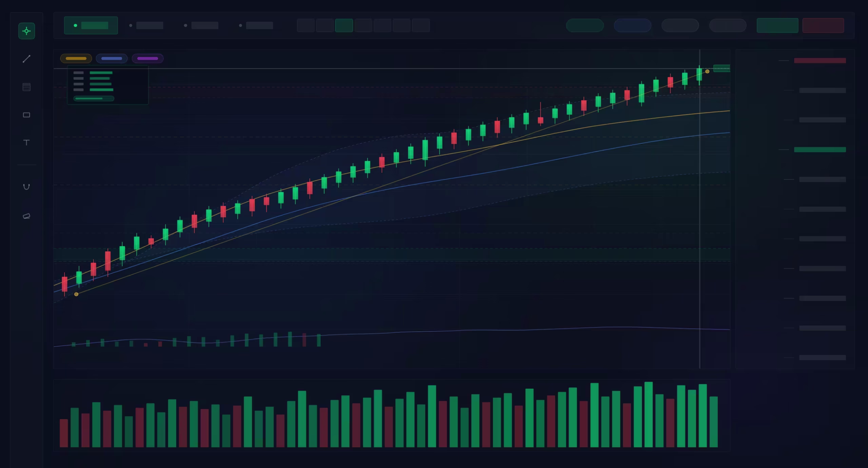Click the first red candle at chart's left
Viewport: 868px width, 468px height.
(x=64, y=284)
